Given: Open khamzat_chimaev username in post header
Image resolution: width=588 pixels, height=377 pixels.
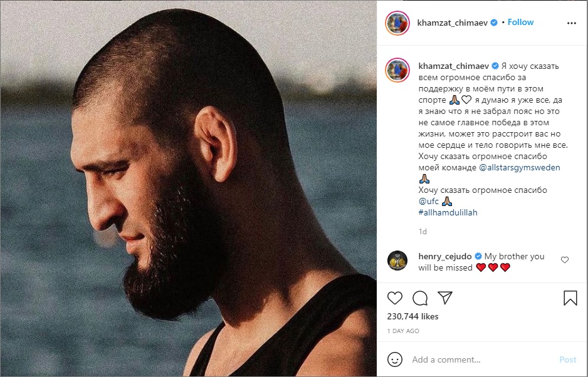Looking at the screenshot, I should (x=453, y=23).
